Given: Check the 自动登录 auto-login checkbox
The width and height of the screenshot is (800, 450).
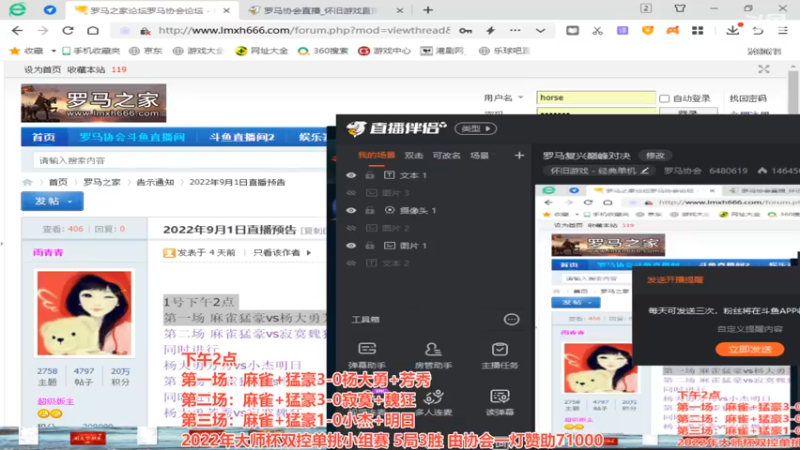Looking at the screenshot, I should (x=664, y=98).
